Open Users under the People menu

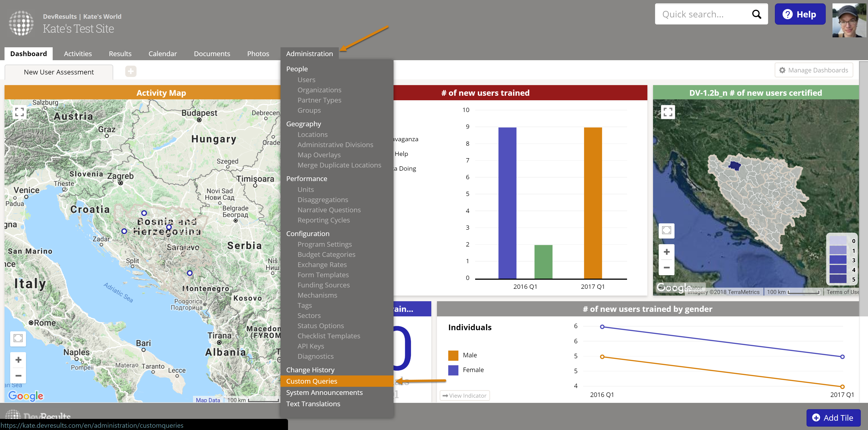click(306, 80)
